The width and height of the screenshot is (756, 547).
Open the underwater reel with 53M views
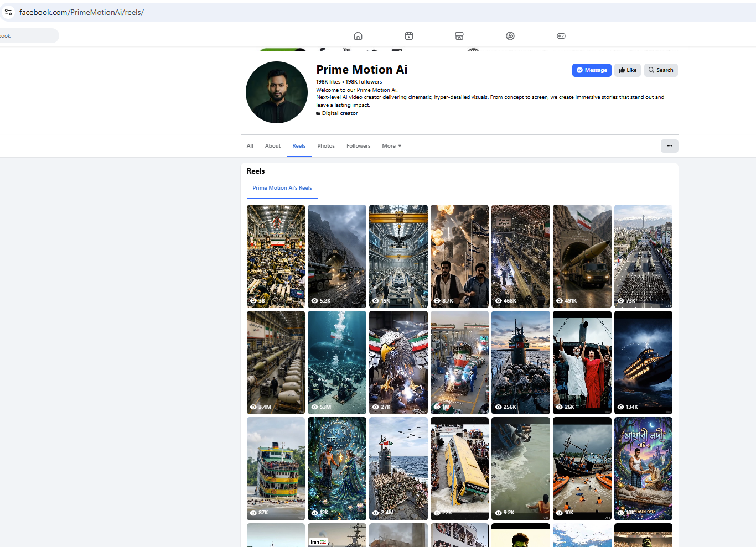(x=337, y=362)
